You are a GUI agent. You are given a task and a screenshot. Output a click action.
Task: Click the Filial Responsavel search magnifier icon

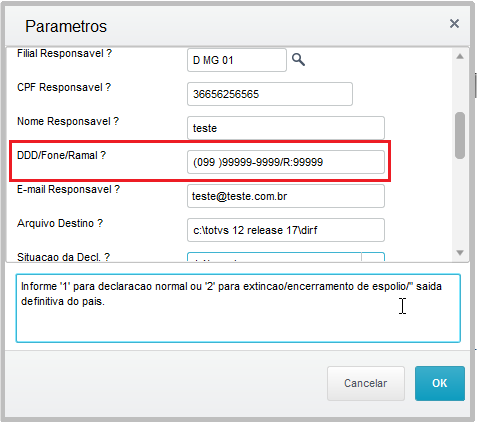[298, 60]
